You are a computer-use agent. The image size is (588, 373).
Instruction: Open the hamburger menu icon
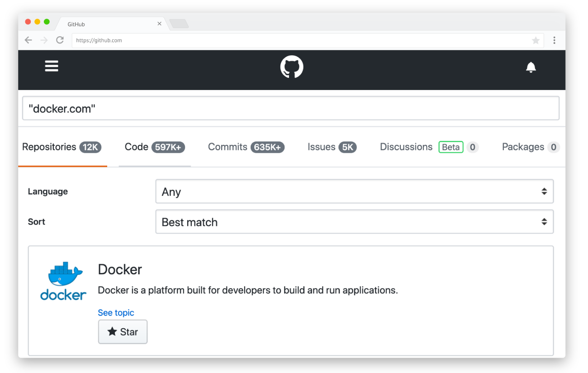click(x=52, y=66)
